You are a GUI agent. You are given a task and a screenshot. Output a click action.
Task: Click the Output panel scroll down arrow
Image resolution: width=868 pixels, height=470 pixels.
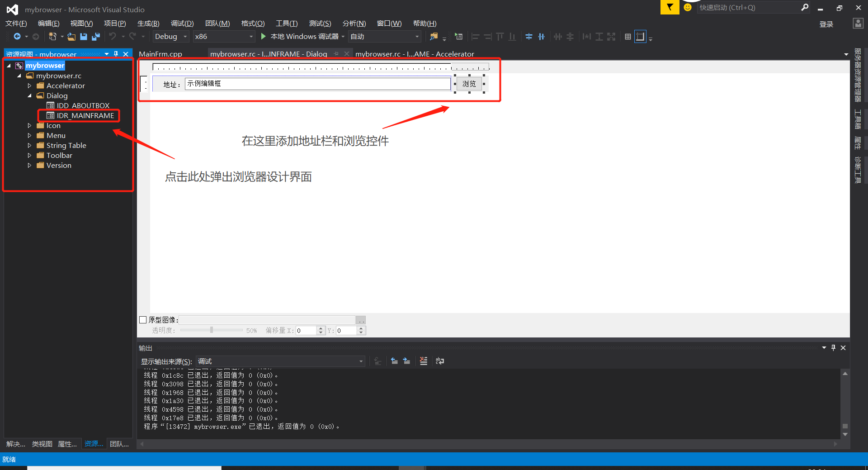tap(845, 434)
